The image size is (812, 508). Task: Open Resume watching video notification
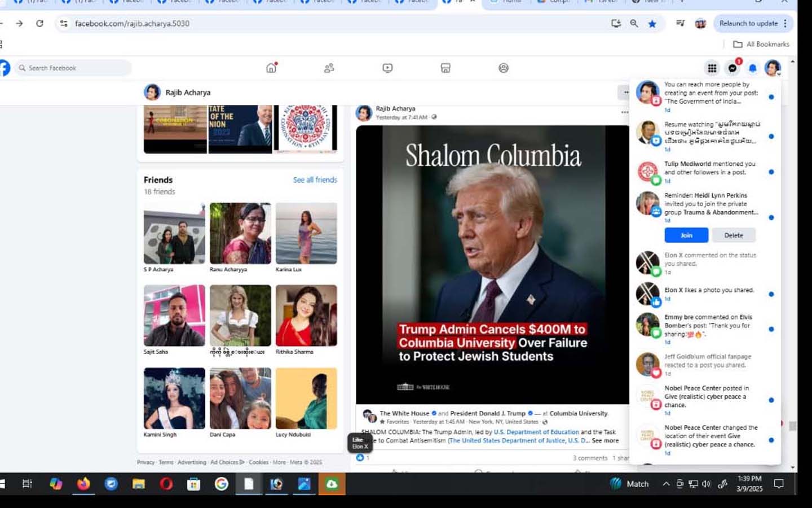[x=705, y=135]
